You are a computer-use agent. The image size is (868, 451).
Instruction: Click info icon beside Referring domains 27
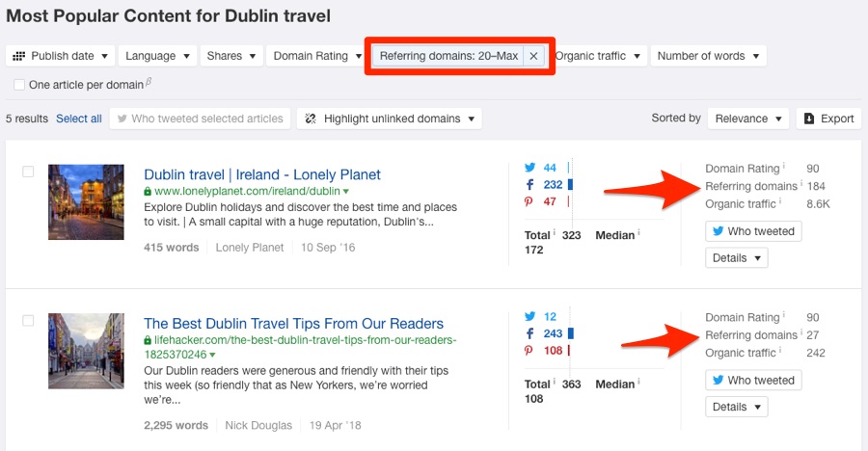pos(801,332)
